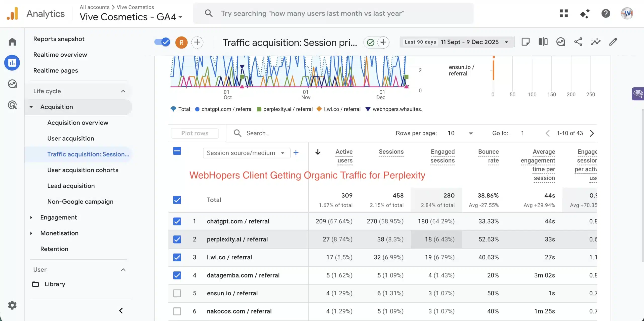Open Admin settings via the gear icon

pos(12,305)
